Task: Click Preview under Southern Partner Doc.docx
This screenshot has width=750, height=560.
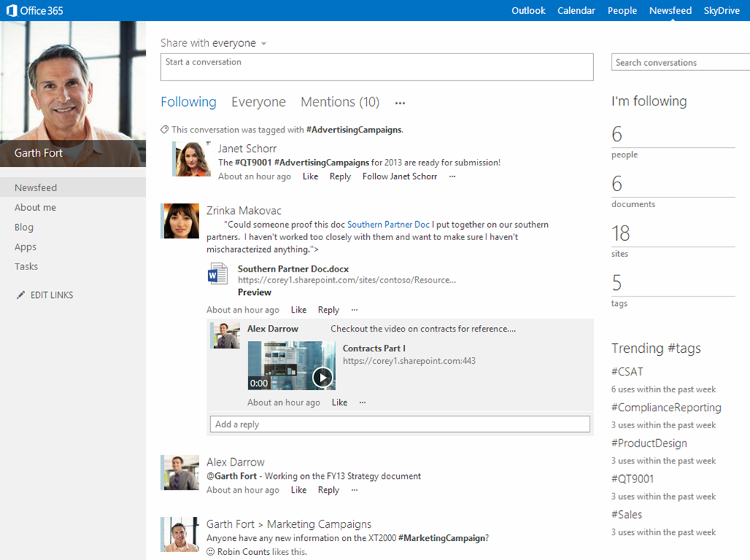Action: (x=254, y=292)
